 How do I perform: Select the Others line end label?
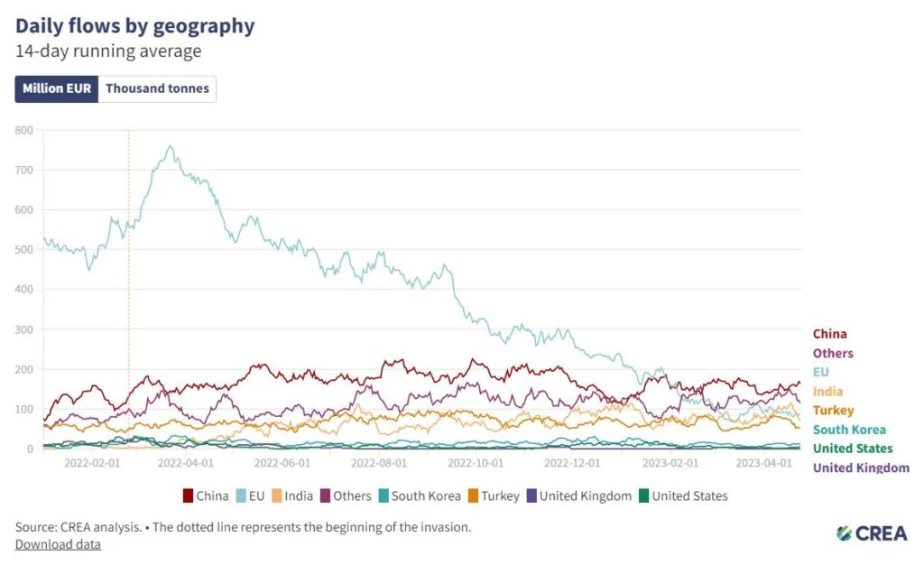(x=832, y=353)
